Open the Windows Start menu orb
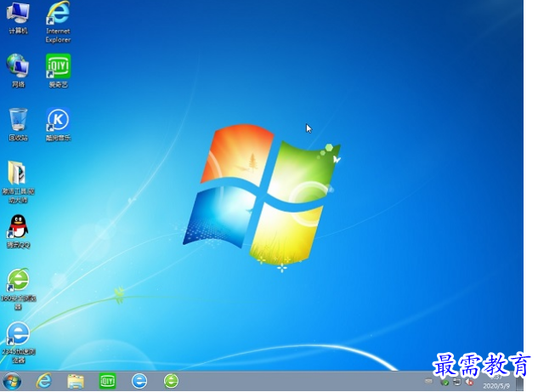The height and width of the screenshot is (392, 538). [x=12, y=381]
